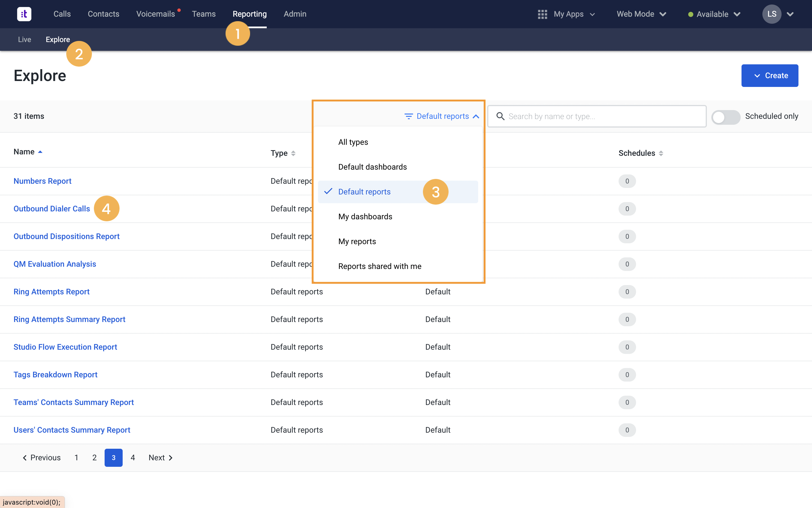Choose My reports filter option
The height and width of the screenshot is (508, 812).
(398, 242)
